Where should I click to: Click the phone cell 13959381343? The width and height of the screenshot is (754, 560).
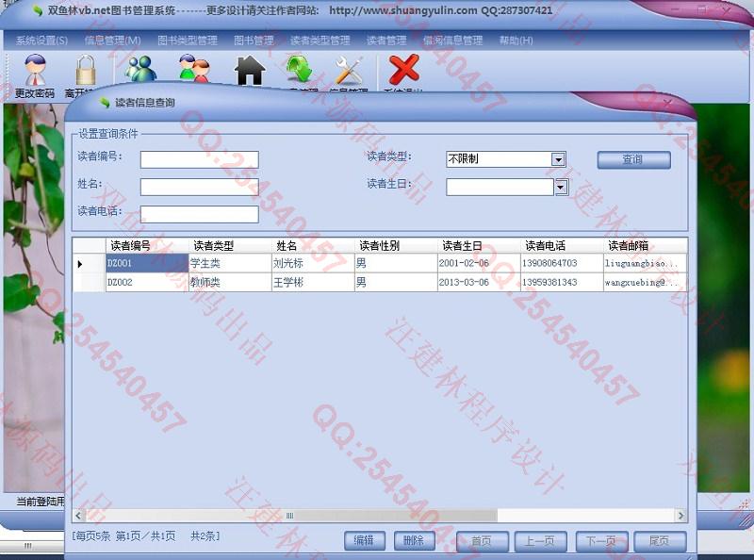click(562, 283)
